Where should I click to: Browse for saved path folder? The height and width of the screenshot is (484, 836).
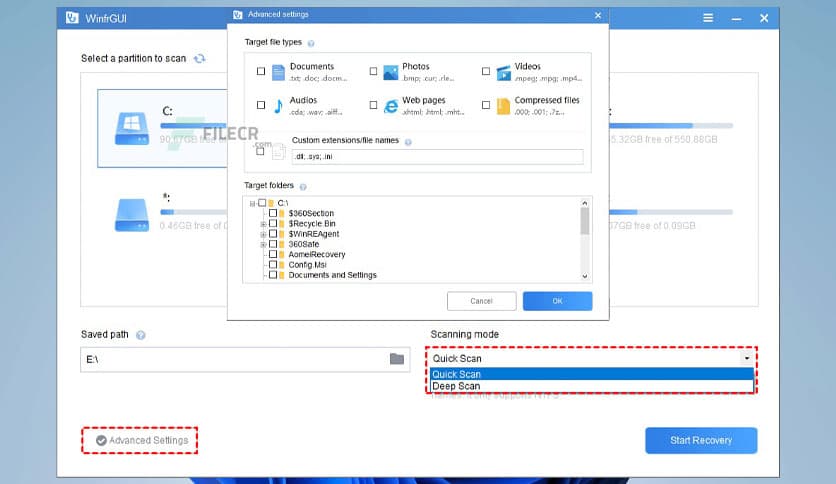coord(397,359)
